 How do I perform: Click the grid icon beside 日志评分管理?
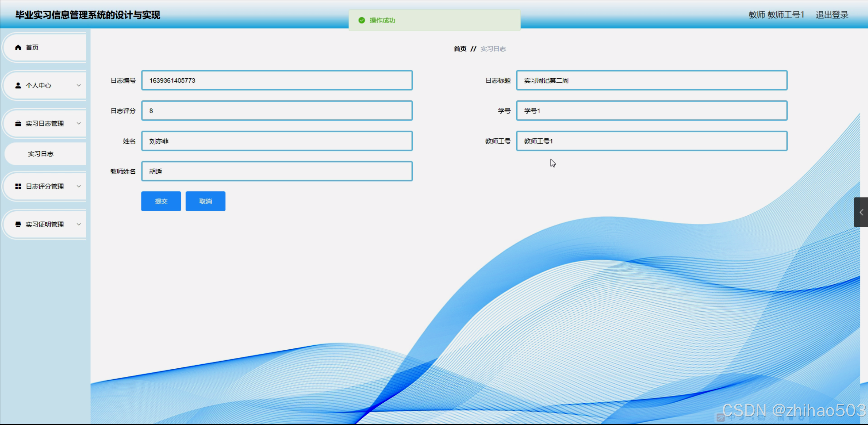pos(18,187)
